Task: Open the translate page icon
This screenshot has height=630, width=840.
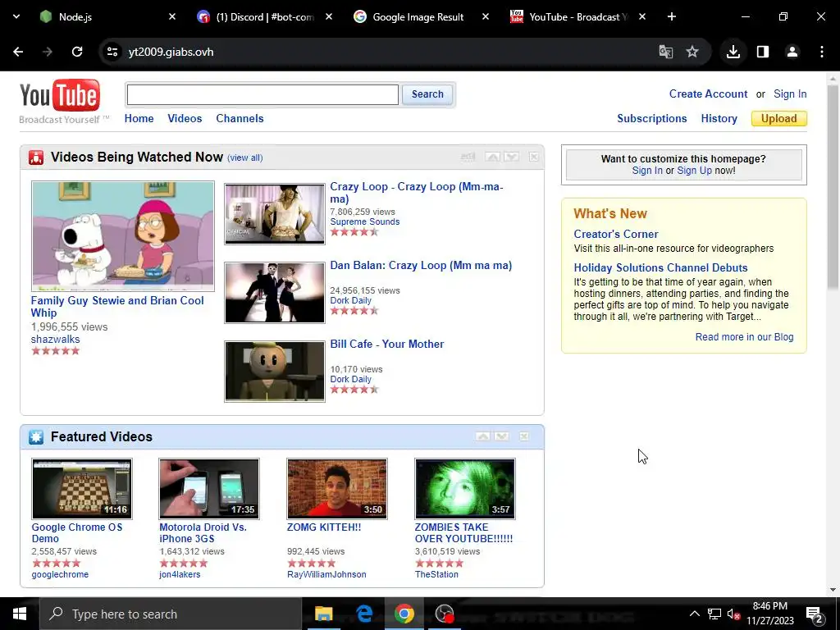Action: (666, 52)
